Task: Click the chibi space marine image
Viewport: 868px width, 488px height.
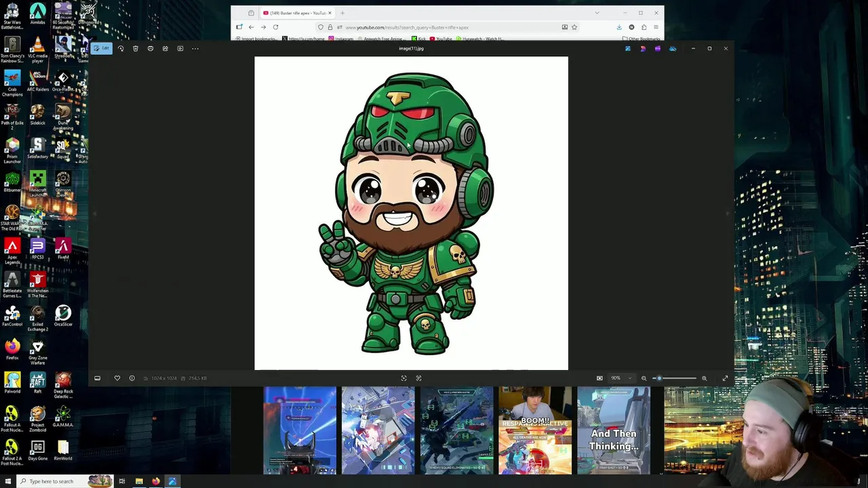Action: [x=411, y=213]
